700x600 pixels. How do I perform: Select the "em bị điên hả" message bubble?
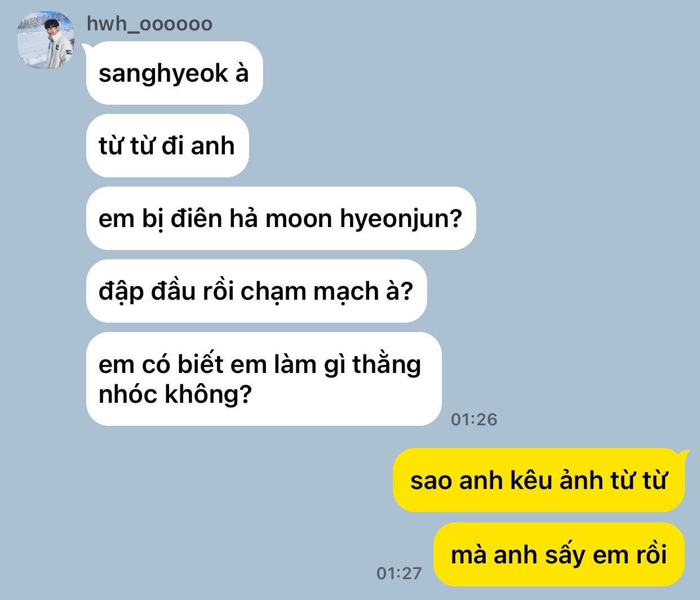tap(281, 218)
